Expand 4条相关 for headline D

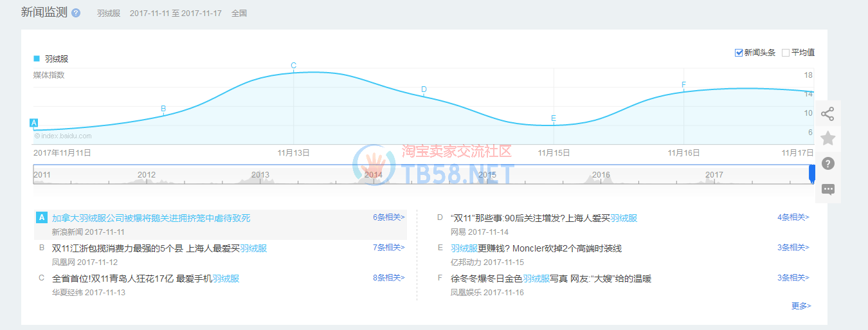(x=793, y=217)
